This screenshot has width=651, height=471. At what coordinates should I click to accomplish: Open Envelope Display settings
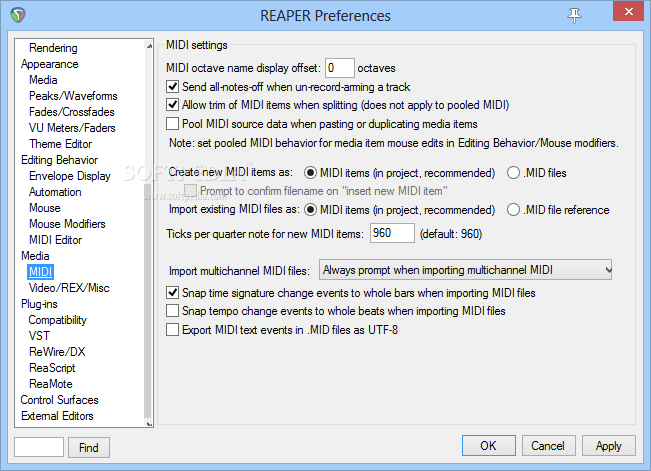coord(70,176)
